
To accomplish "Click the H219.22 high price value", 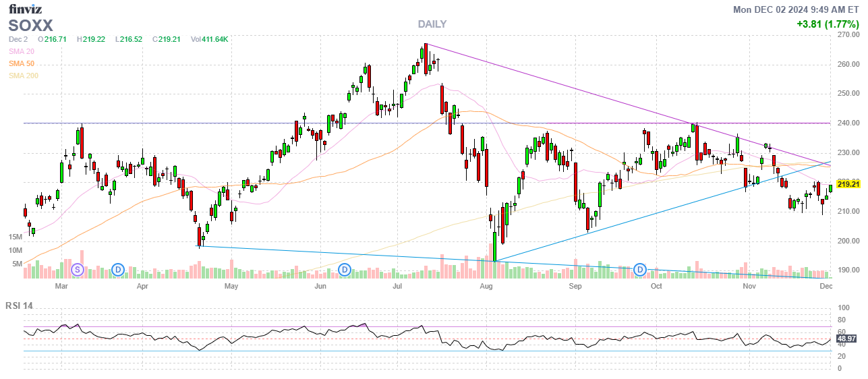I will 91,39.
